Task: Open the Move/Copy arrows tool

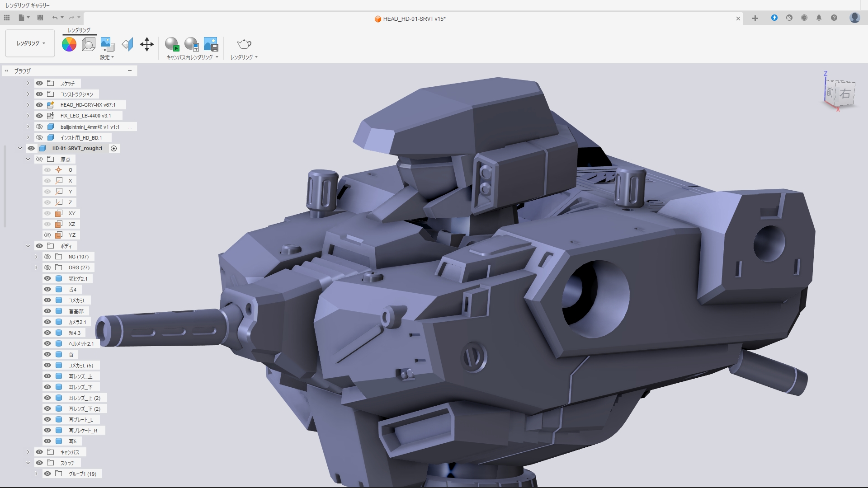Action: point(147,44)
